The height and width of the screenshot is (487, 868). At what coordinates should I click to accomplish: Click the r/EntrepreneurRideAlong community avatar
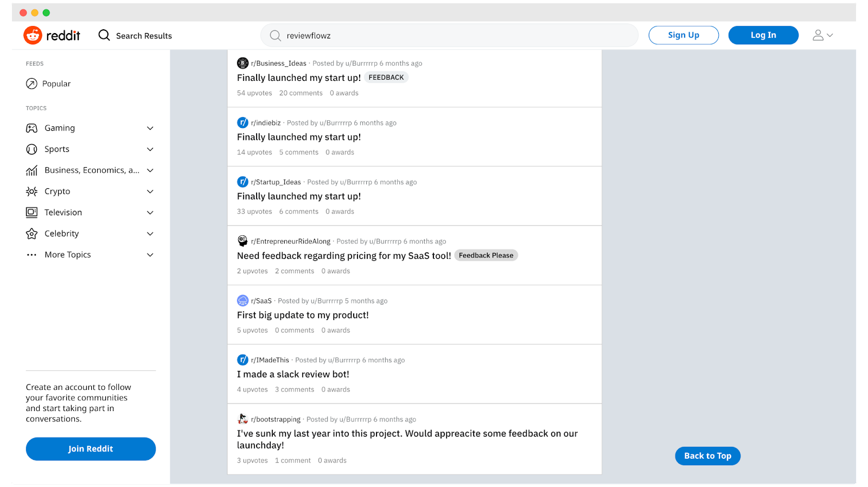(x=242, y=241)
